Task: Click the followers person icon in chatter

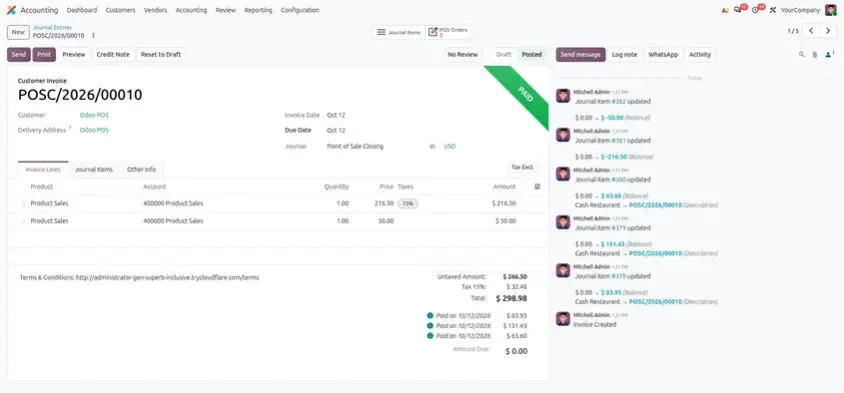Action: (829, 54)
